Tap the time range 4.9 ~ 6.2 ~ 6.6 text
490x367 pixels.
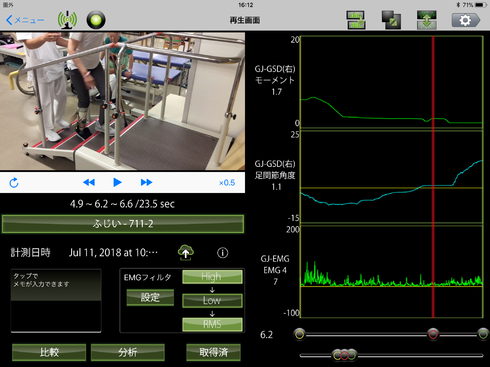tap(122, 204)
